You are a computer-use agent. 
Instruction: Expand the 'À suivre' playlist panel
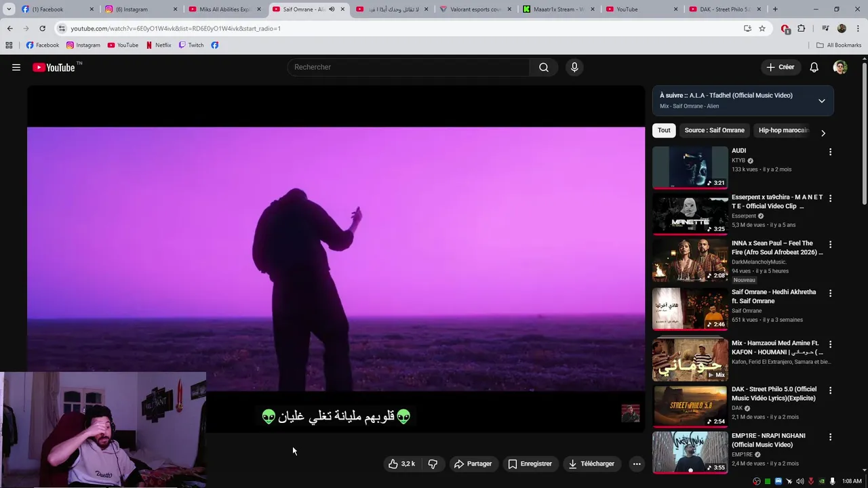tap(821, 101)
